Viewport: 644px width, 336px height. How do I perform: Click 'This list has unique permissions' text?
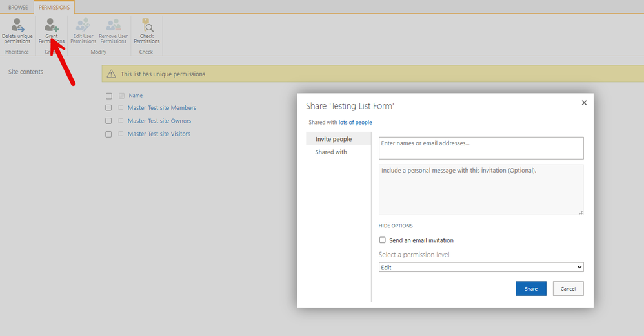pos(163,74)
